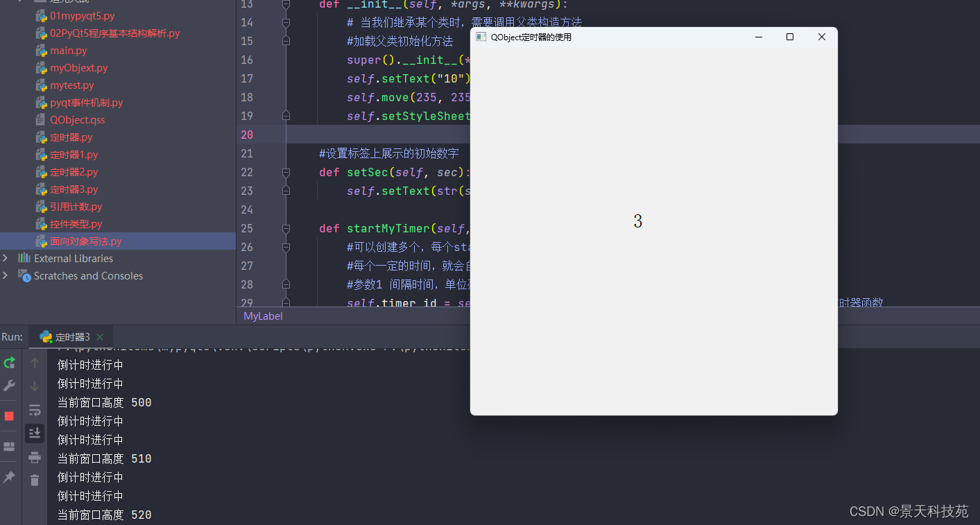Image resolution: width=980 pixels, height=525 pixels.
Task: Move up the stack trace
Action: pyautogui.click(x=35, y=363)
